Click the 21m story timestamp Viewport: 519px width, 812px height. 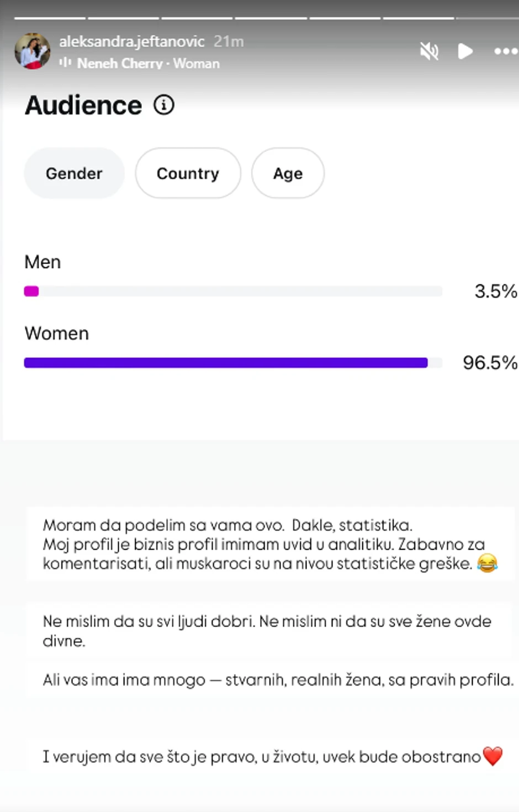[x=229, y=41]
